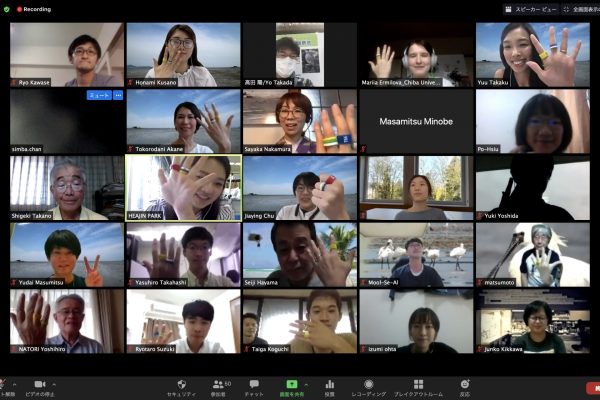Open Polls (投票) from the toolbar

pos(329,384)
